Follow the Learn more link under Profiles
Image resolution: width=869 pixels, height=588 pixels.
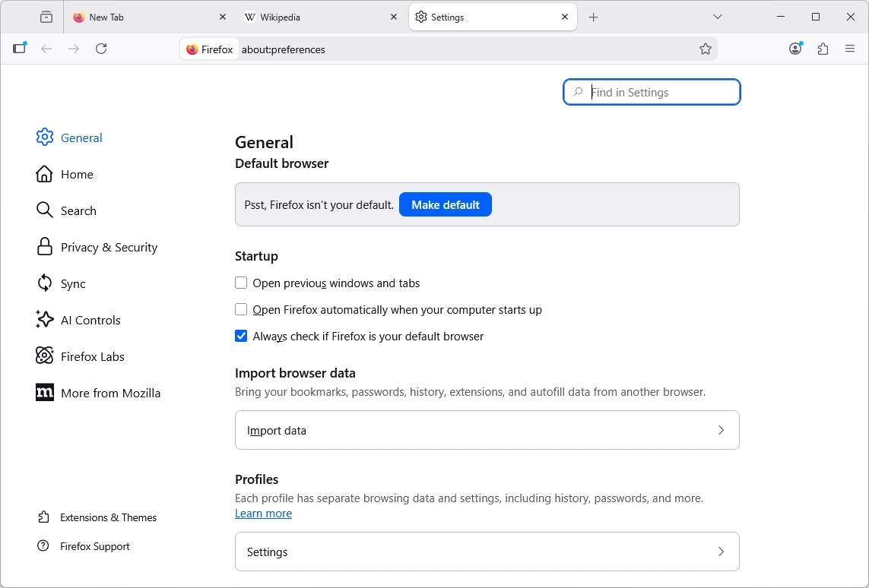(263, 514)
